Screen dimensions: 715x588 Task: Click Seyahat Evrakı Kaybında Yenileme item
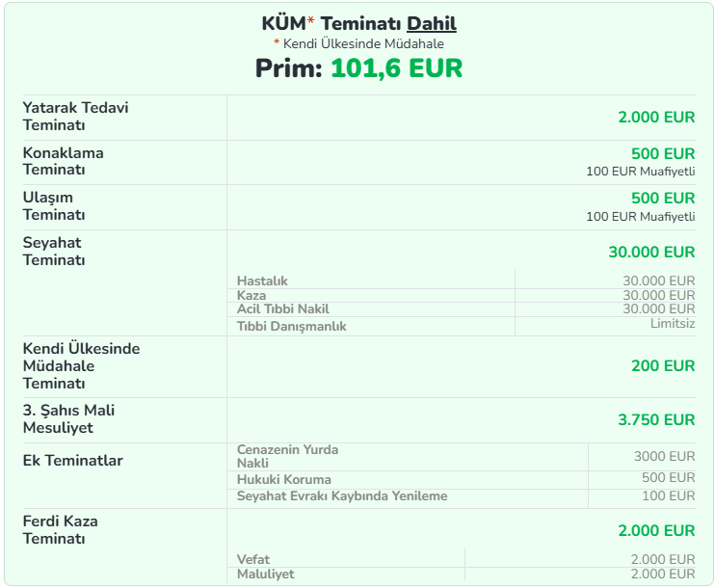341,496
